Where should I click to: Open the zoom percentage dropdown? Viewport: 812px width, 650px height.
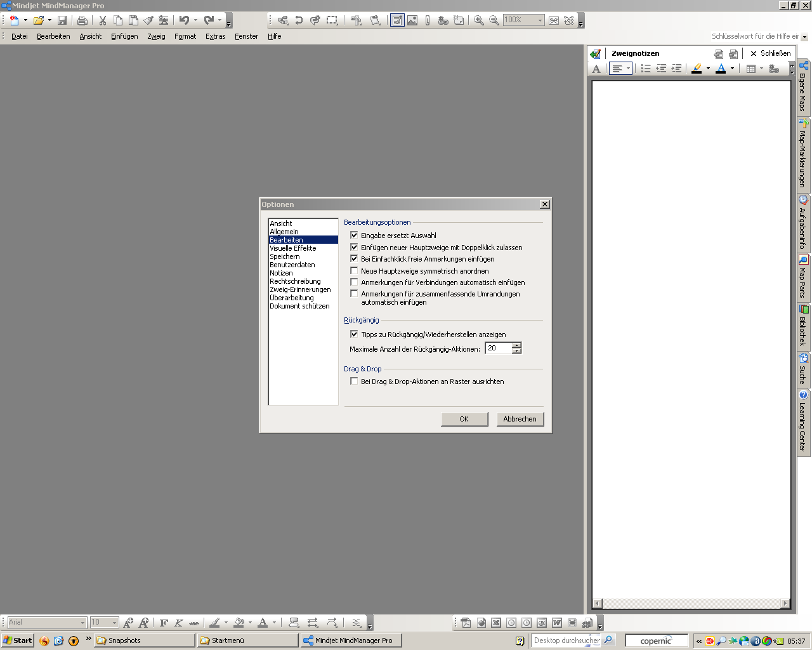[x=540, y=20]
